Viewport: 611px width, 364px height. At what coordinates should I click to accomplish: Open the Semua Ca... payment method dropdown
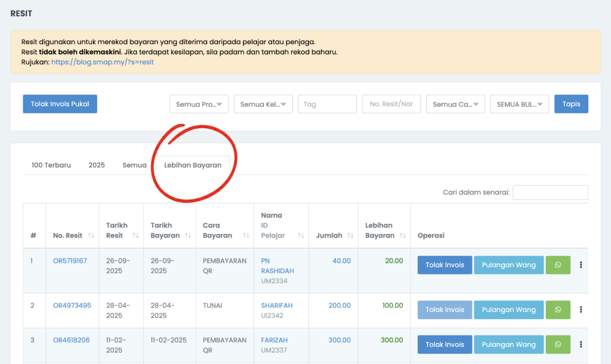[x=455, y=104]
